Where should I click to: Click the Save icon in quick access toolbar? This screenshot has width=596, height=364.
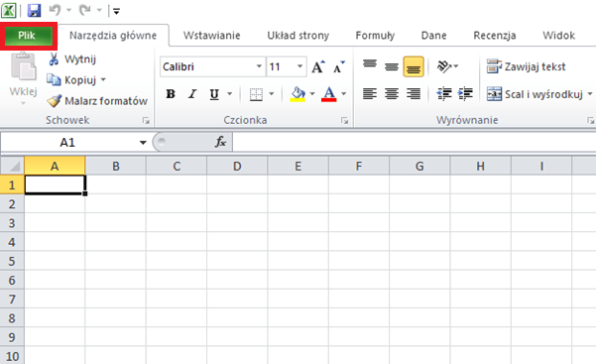[34, 10]
